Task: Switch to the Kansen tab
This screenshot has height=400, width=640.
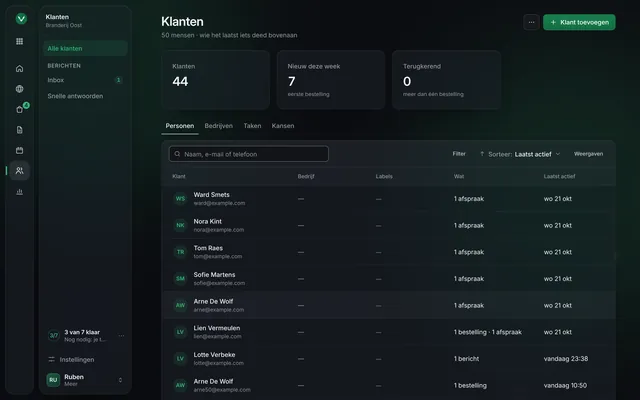Action: [283, 126]
